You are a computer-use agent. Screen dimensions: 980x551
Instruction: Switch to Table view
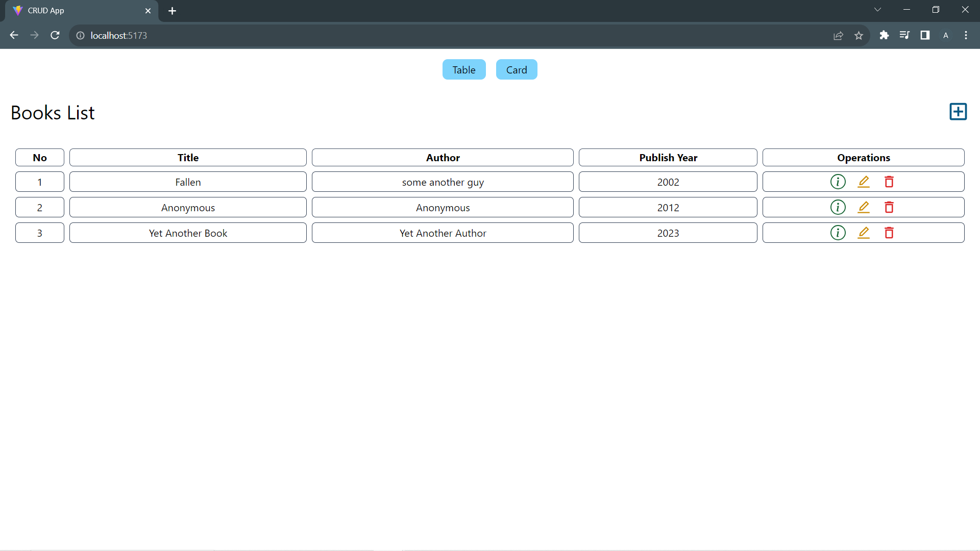(x=463, y=69)
